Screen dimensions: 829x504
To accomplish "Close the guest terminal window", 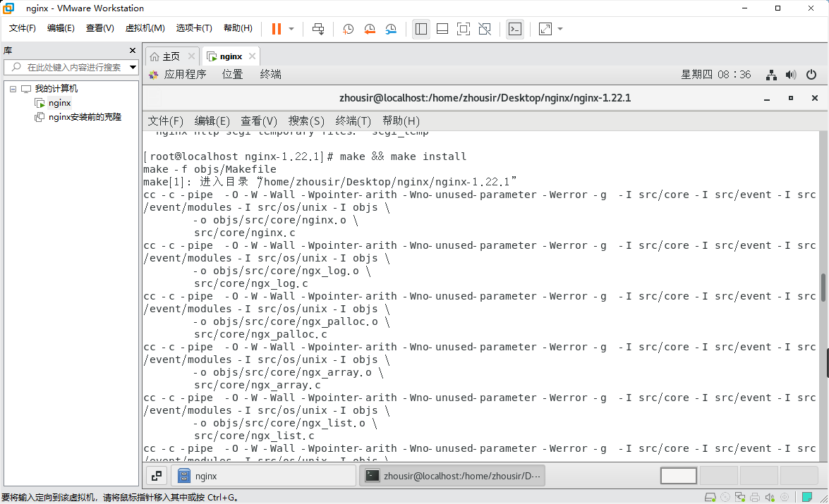I will [x=815, y=98].
